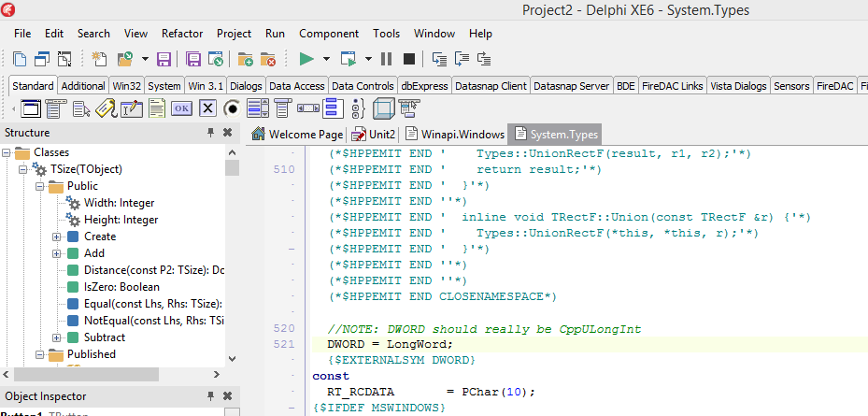Select the TComboBox component icon
This screenshot has width=868, height=416.
click(x=283, y=108)
